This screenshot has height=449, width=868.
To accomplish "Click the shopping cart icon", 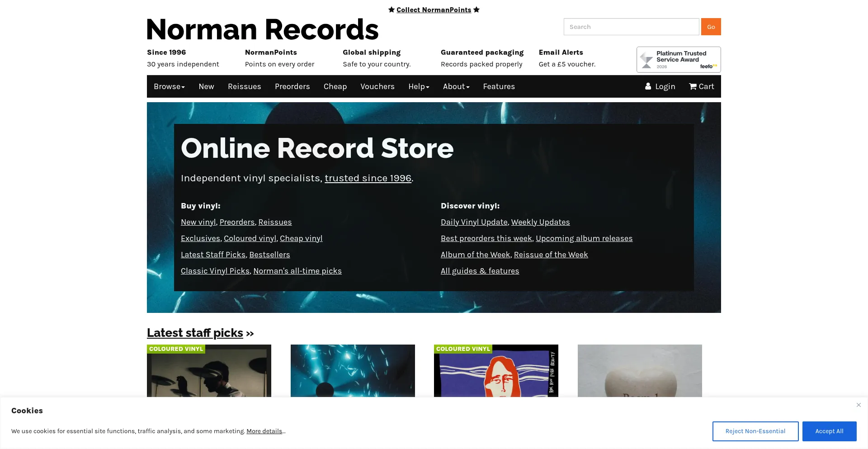I will click(x=693, y=86).
